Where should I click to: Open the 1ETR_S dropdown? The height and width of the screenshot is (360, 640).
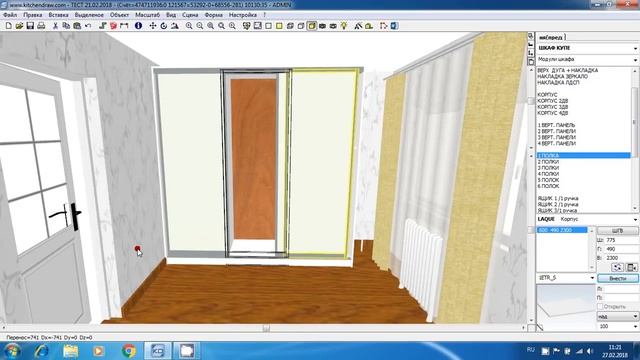click(592, 278)
